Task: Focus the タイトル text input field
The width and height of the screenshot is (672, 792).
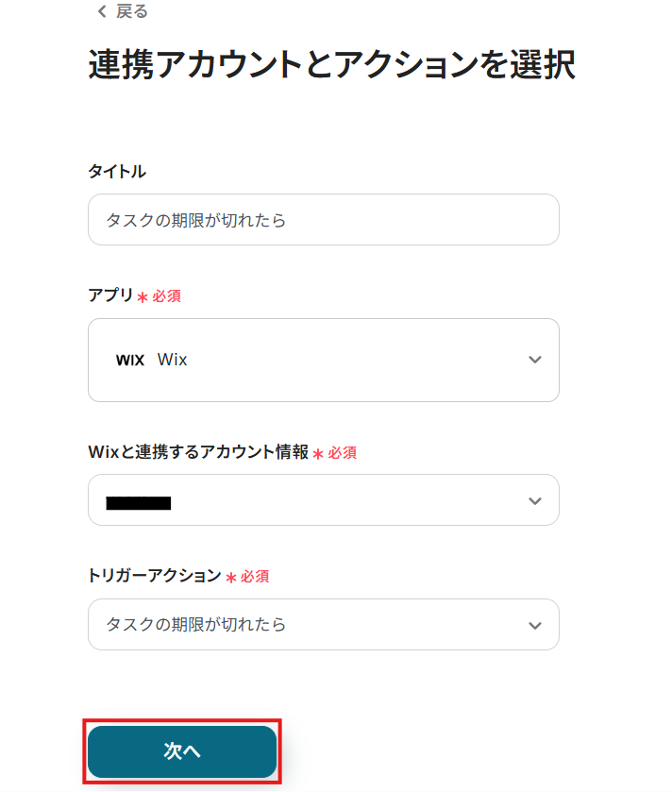Action: (x=323, y=220)
